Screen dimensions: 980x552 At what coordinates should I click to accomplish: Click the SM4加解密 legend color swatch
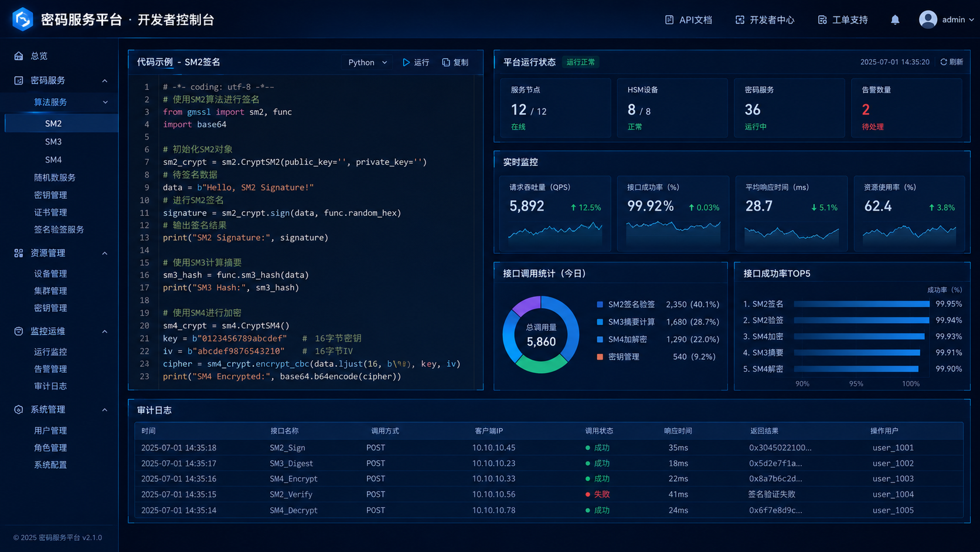600,340
